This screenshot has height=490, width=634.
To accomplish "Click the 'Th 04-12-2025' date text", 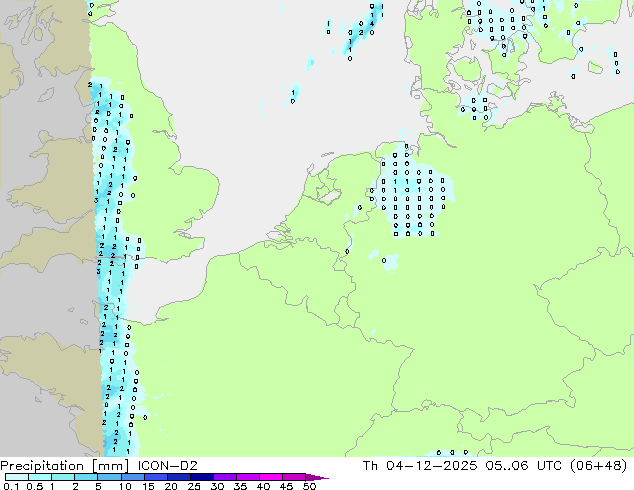I will click(420, 466).
